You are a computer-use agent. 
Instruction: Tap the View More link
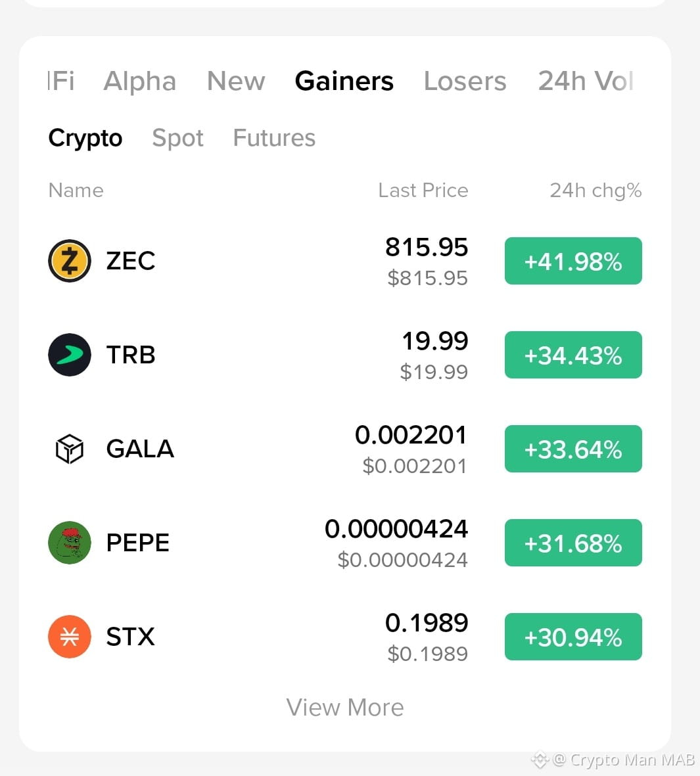[x=345, y=708]
